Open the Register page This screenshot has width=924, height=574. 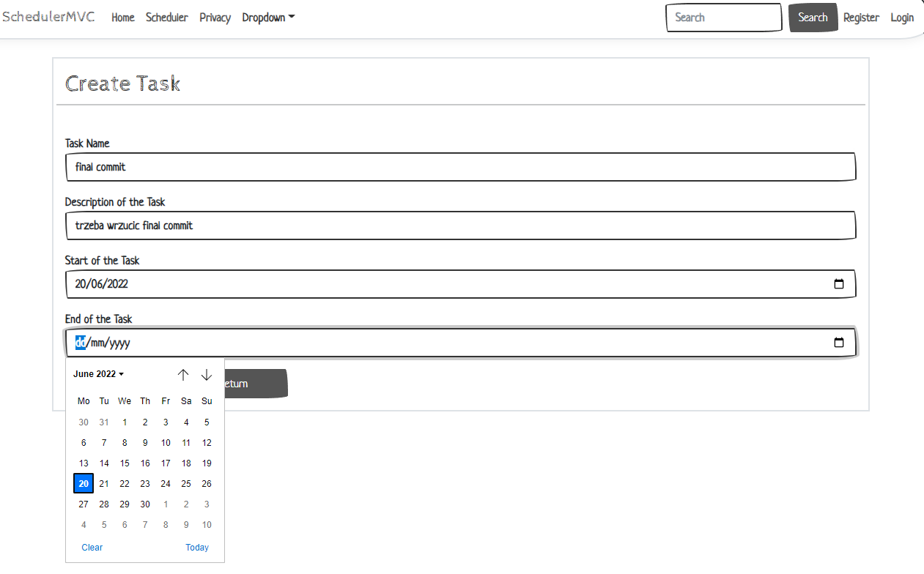click(x=861, y=18)
